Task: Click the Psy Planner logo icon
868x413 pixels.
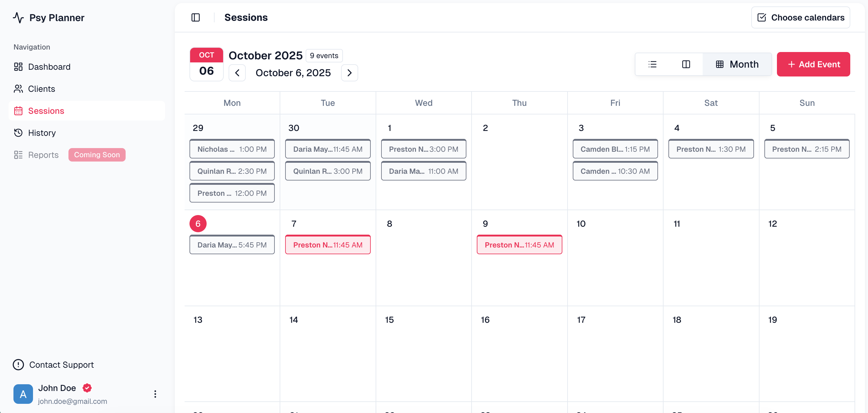Action: pos(18,17)
